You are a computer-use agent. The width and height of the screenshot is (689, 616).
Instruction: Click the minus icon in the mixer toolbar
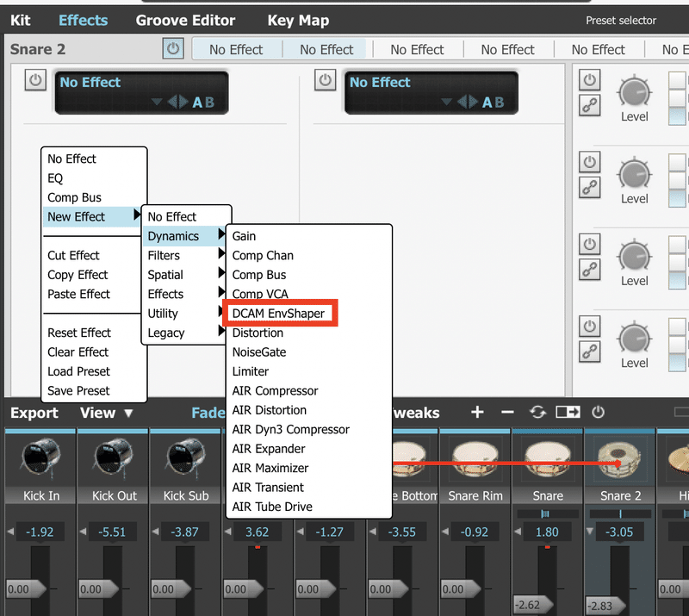[x=507, y=412]
